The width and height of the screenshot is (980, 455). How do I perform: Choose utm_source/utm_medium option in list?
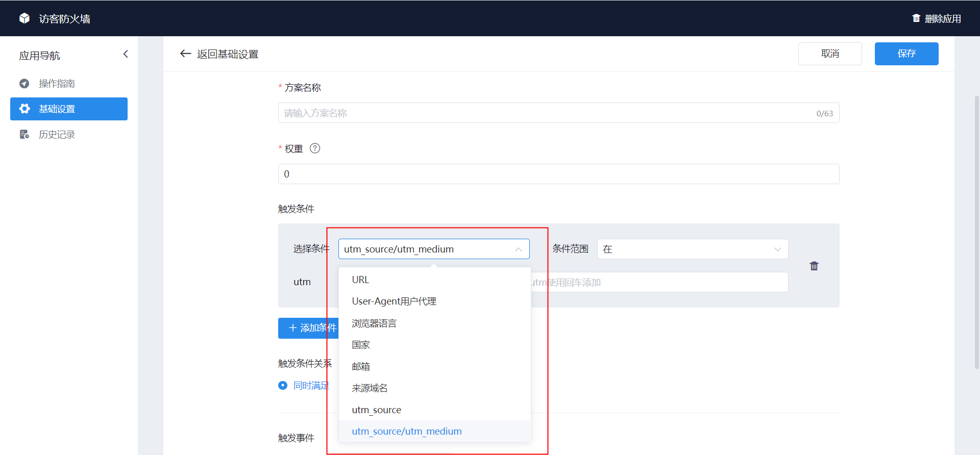tap(435, 432)
